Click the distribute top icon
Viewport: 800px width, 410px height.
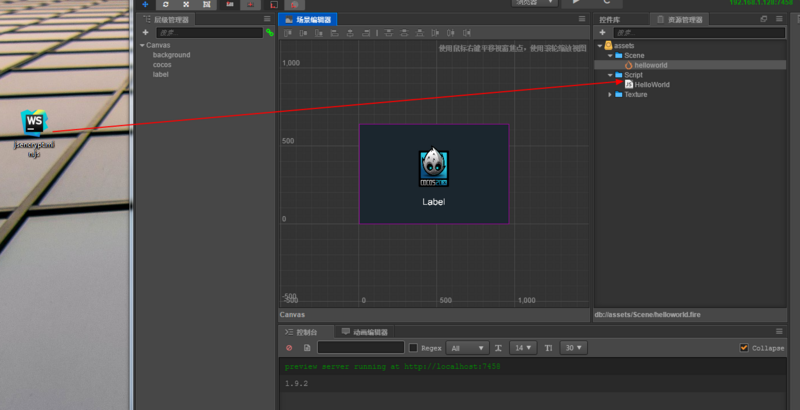[388, 33]
